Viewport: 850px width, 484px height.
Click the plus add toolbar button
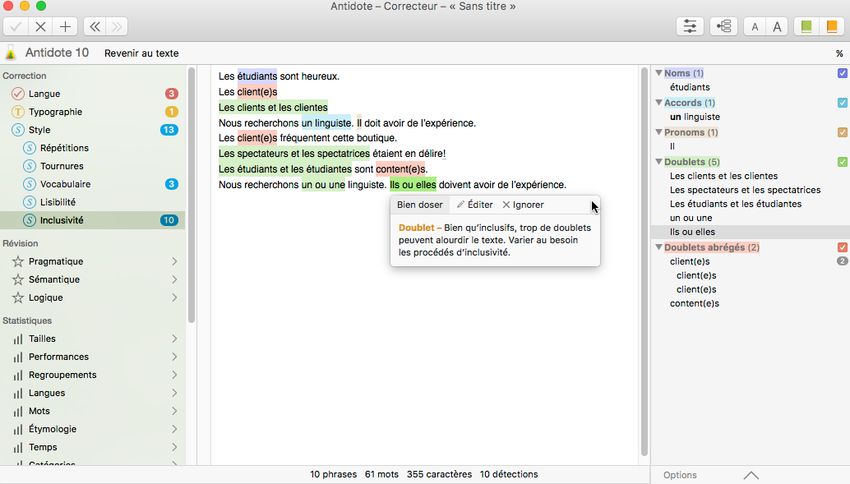click(65, 27)
